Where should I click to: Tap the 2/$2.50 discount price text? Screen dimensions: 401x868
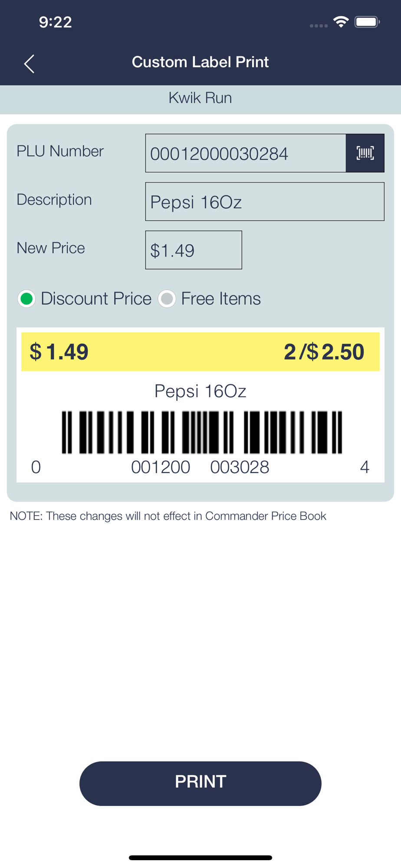(324, 352)
